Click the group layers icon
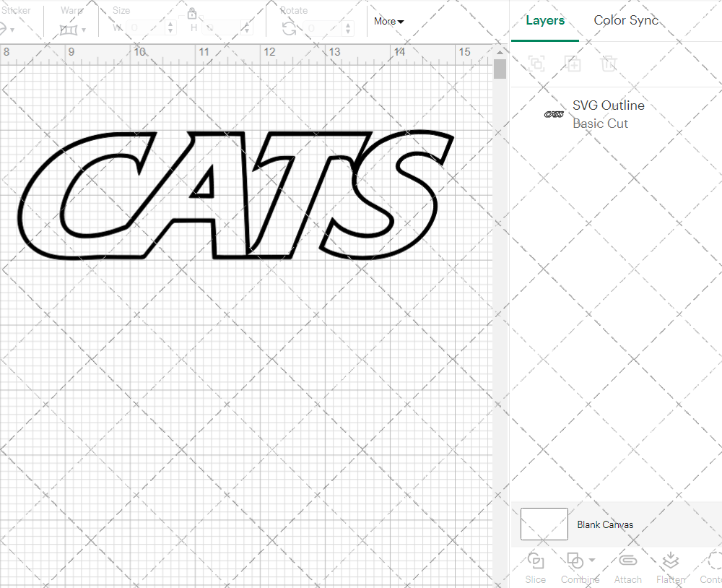722x588 pixels. click(536, 64)
